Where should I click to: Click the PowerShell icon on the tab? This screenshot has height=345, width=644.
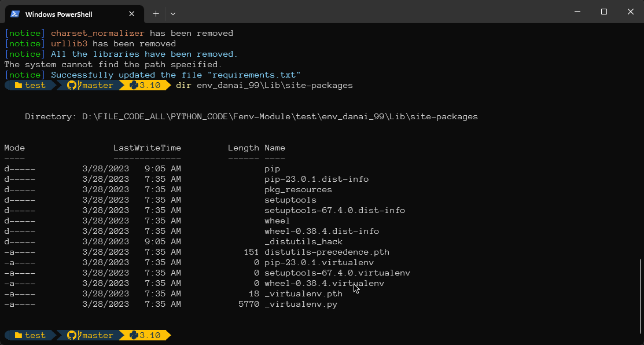coord(15,14)
